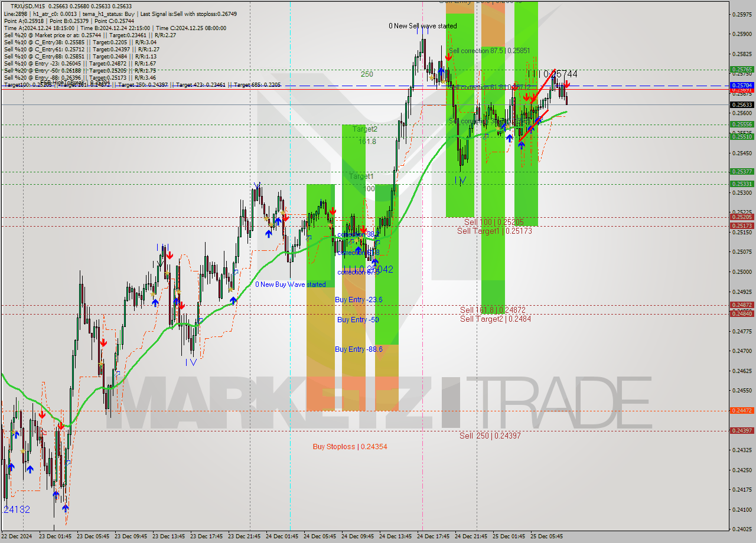The height and width of the screenshot is (543, 756).
Task: Select the '0.25042' wave low label
Action: coord(376,269)
